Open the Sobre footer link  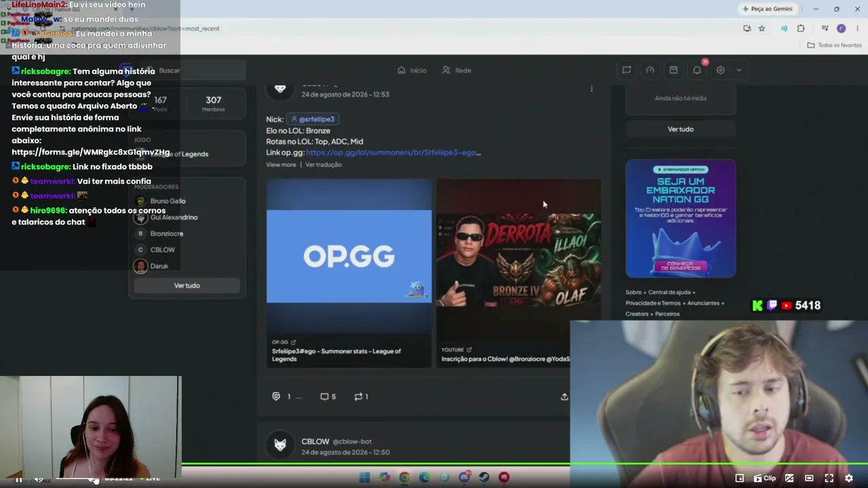tap(634, 293)
